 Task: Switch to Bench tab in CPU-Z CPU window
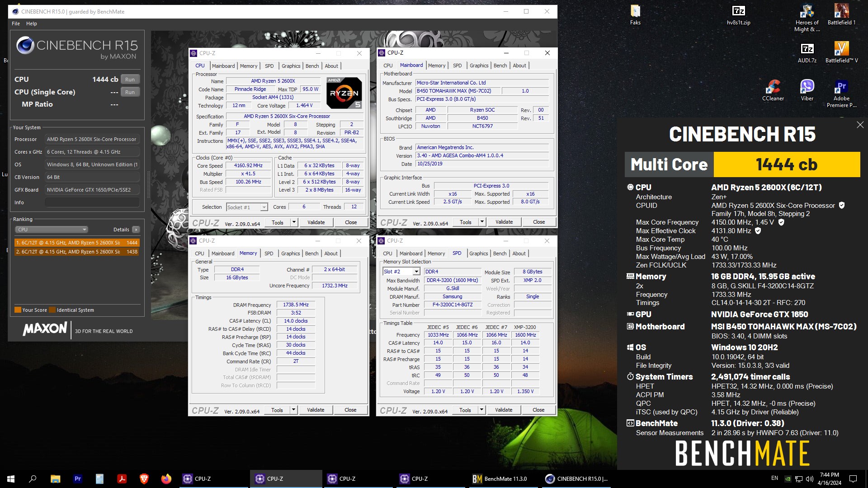[312, 66]
